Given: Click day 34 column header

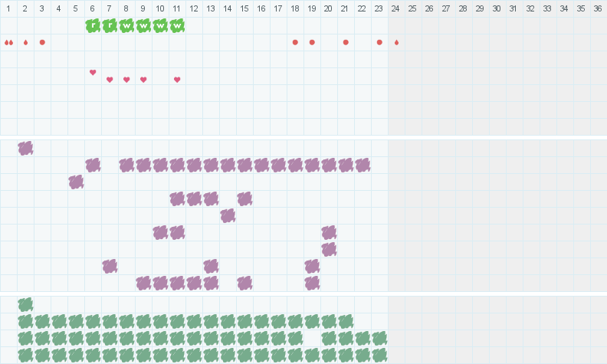Looking at the screenshot, I should [x=564, y=8].
